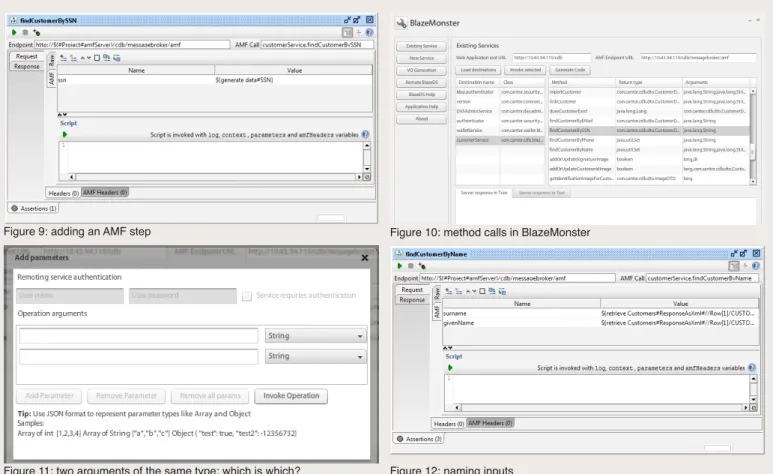The image size is (773, 474).
Task: Open Raw vertical tab in findCustomerBySSN
Action: click(52, 61)
